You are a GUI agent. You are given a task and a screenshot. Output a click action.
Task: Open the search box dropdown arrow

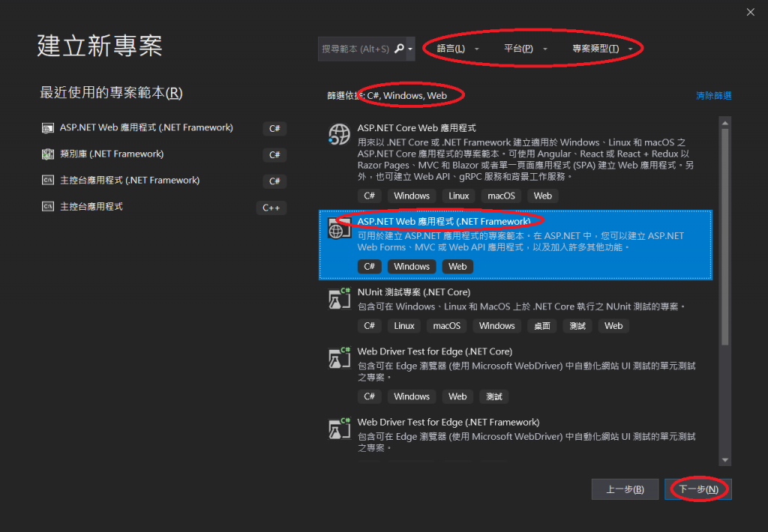point(410,49)
